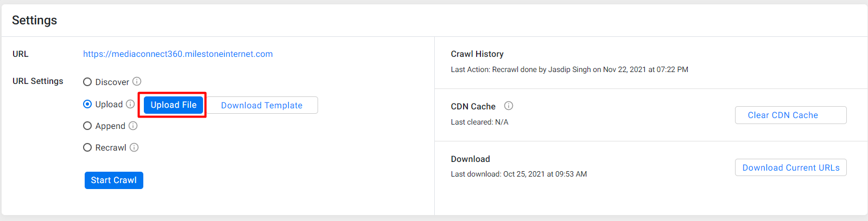
Task: Click the info icon beside Upload option
Action: click(x=130, y=104)
